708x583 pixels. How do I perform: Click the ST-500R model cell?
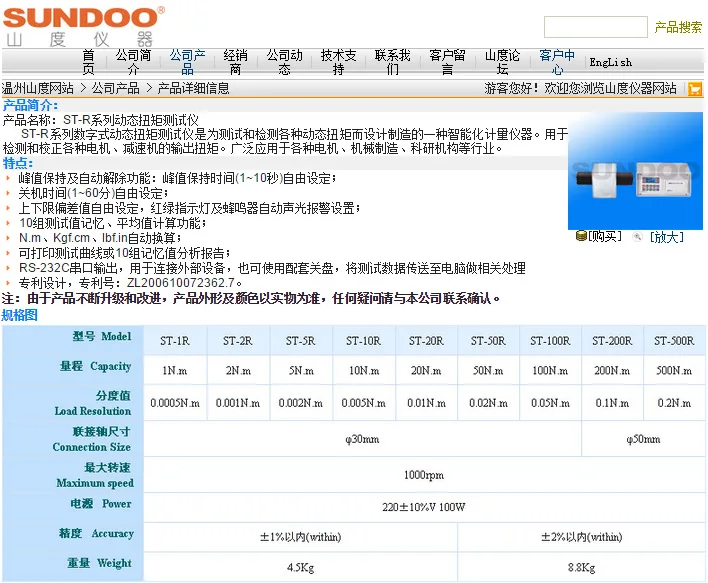pyautogui.click(x=674, y=340)
